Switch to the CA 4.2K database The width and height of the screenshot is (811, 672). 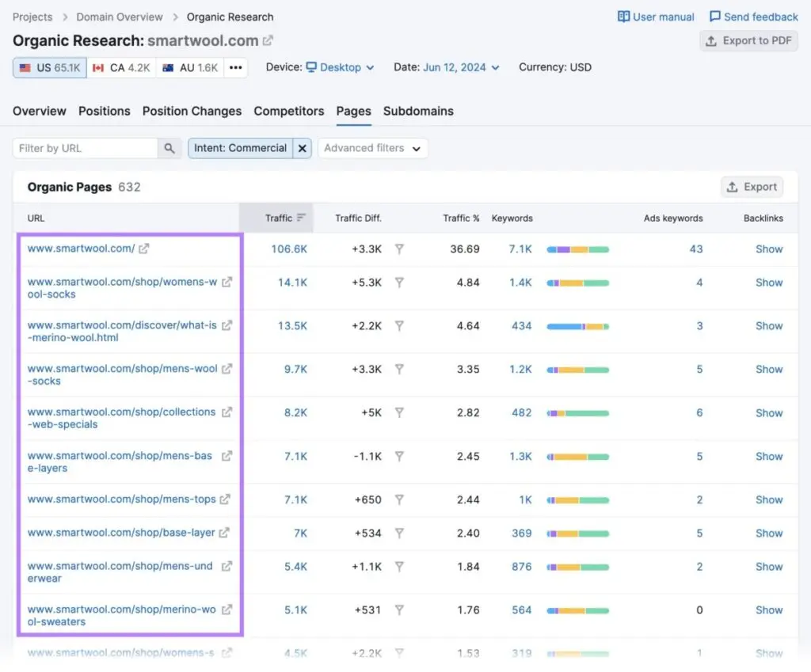(x=121, y=68)
